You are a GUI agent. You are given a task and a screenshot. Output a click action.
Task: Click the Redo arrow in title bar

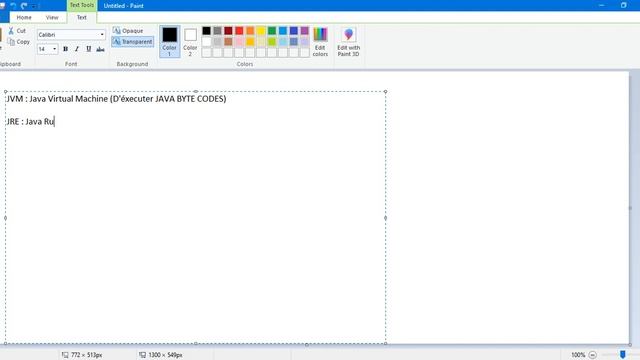[x=24, y=5]
